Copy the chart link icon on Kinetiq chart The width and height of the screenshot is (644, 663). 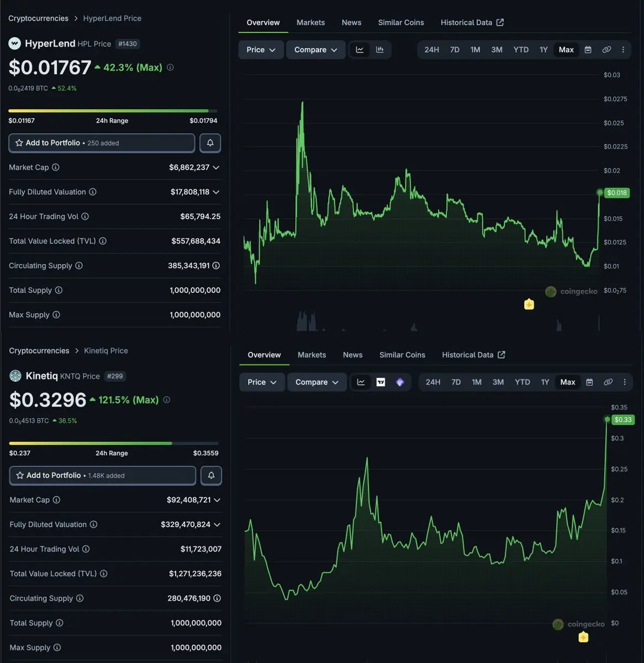tap(608, 382)
